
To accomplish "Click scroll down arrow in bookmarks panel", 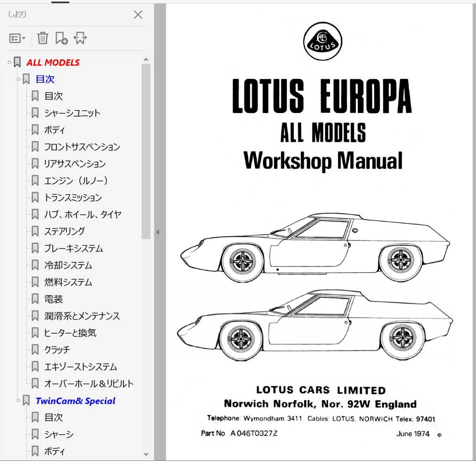I will pyautogui.click(x=146, y=454).
